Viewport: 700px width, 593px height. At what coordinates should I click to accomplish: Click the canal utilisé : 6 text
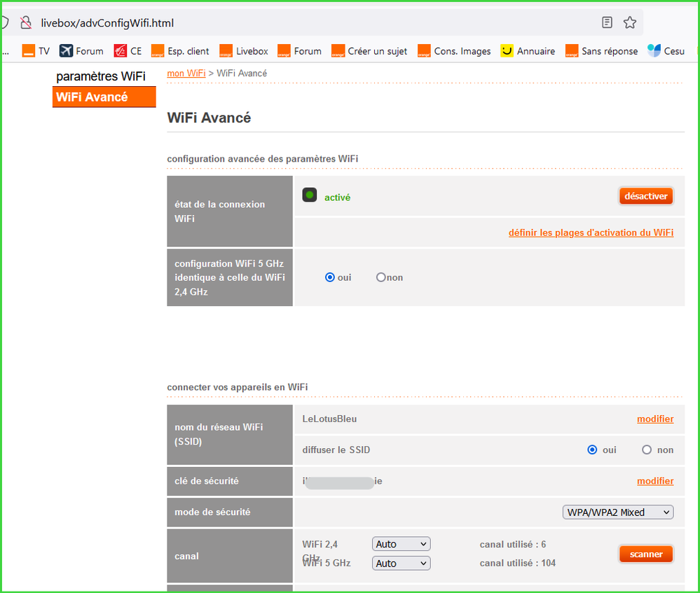pos(512,545)
